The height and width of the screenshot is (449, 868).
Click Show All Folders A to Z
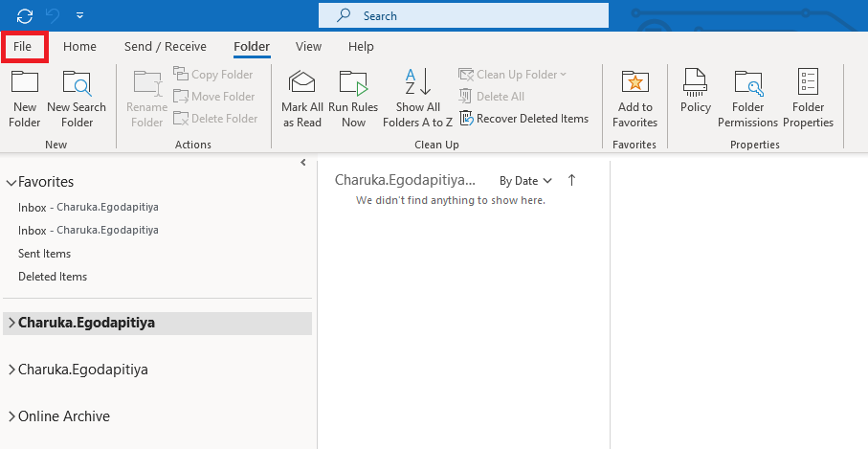point(418,99)
